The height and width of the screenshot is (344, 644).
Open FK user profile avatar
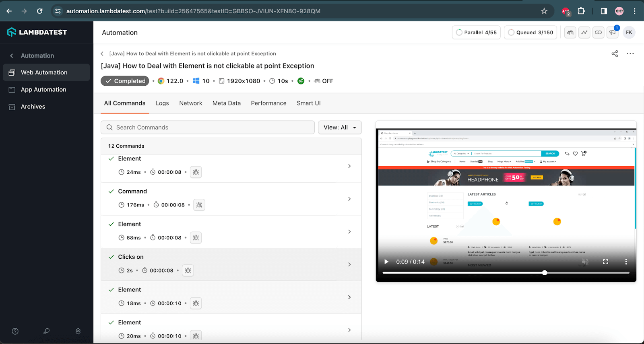629,32
